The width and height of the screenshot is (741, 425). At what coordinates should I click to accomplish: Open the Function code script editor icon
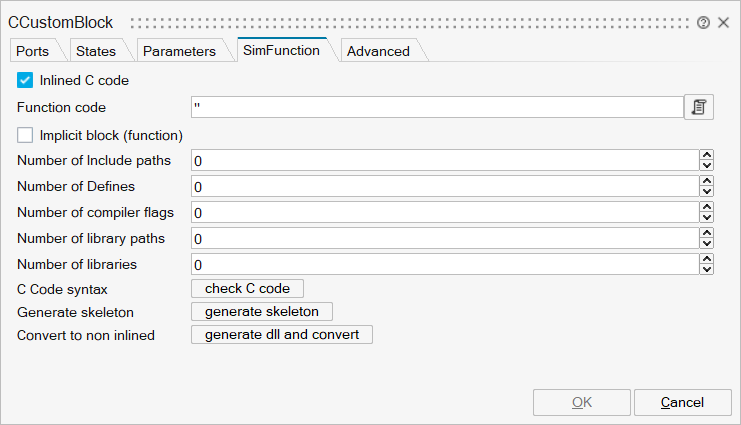click(x=699, y=107)
